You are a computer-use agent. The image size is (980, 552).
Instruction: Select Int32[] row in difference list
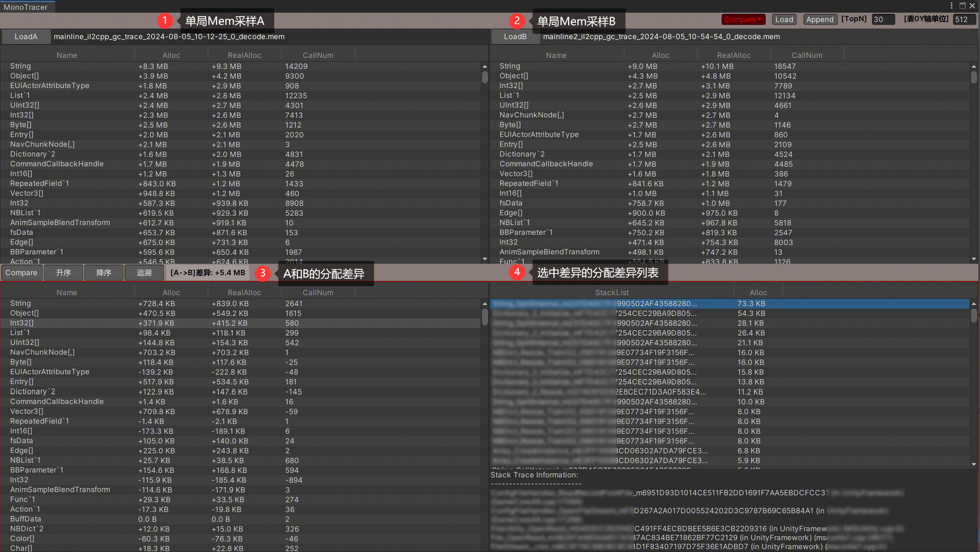[x=22, y=323]
